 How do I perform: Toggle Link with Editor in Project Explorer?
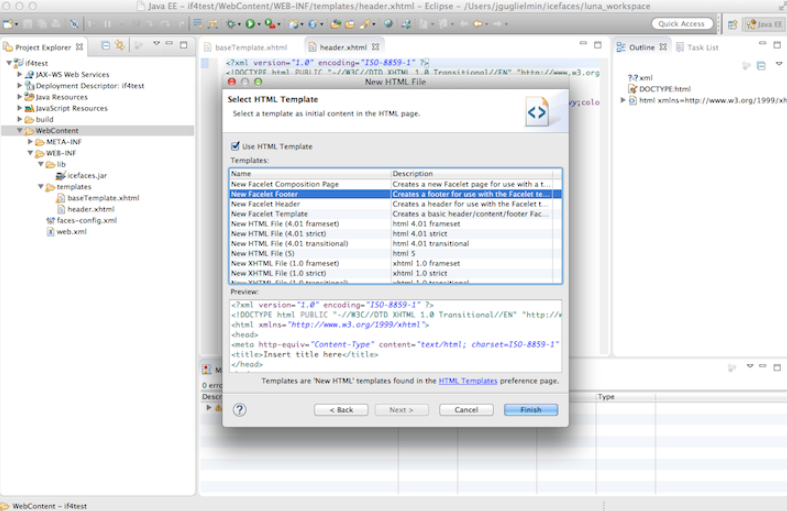[120, 46]
